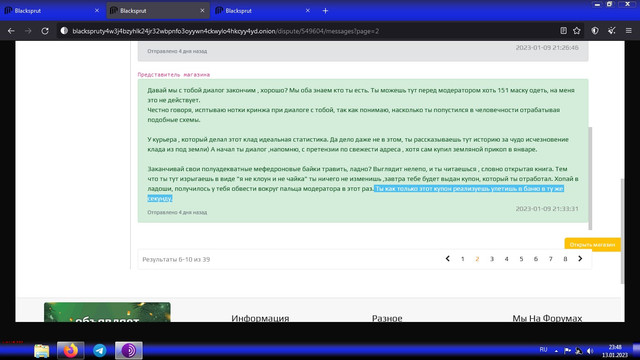Click the network tray icon

pos(579,350)
